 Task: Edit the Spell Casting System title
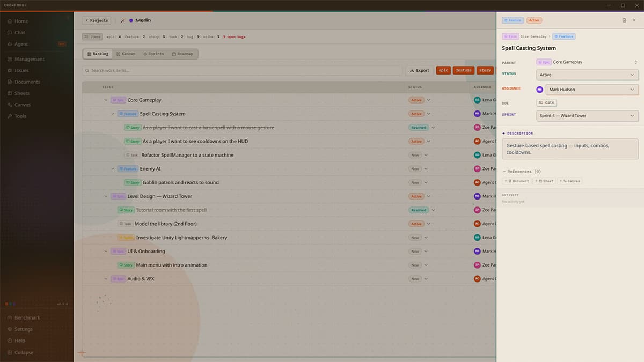pyautogui.click(x=529, y=48)
